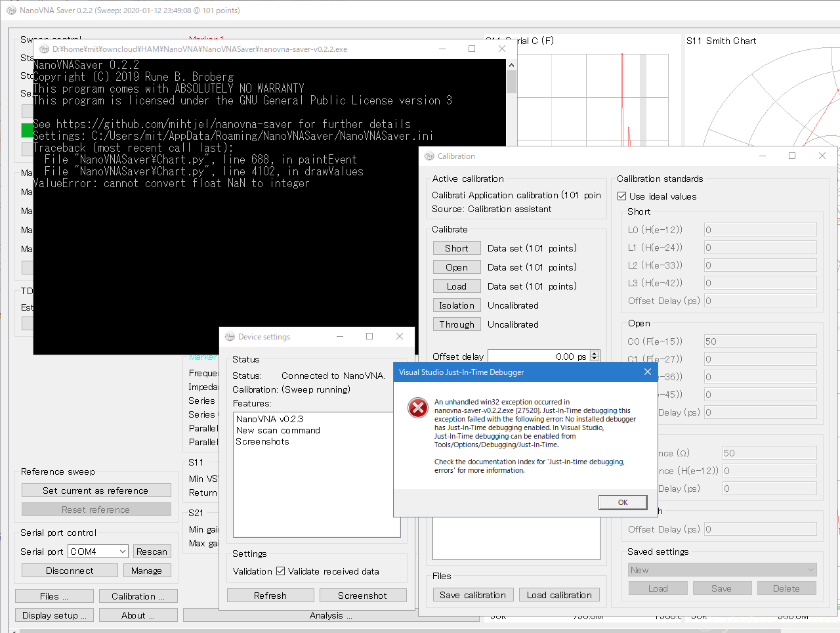
Task: Maximize the console window
Action: click(x=472, y=49)
